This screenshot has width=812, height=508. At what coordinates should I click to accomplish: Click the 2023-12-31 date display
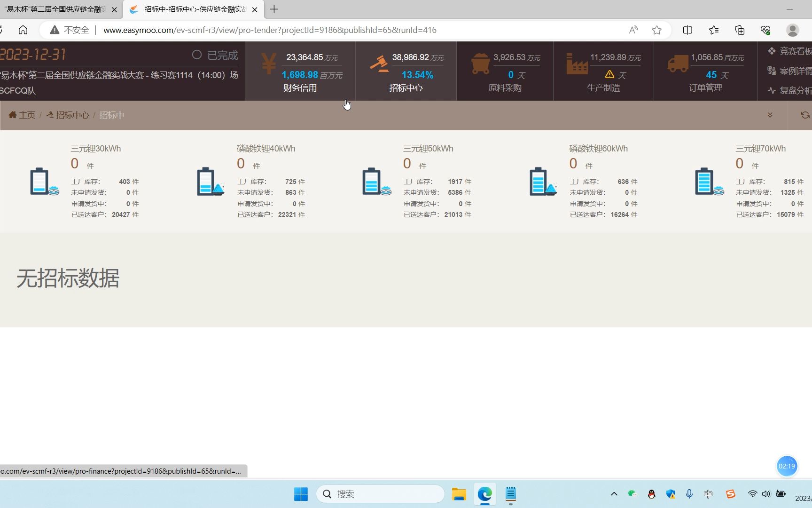tap(33, 55)
